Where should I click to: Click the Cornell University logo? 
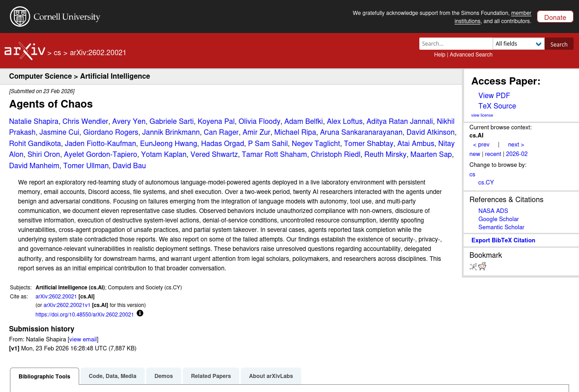55,17
